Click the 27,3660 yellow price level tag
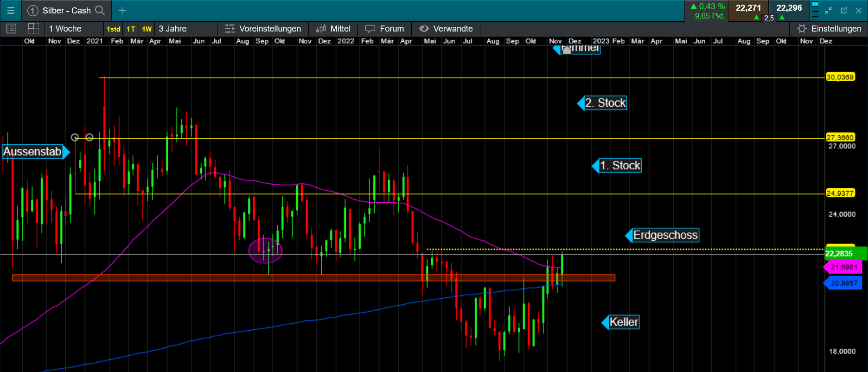Screen dimensions: 868x372 (840, 137)
